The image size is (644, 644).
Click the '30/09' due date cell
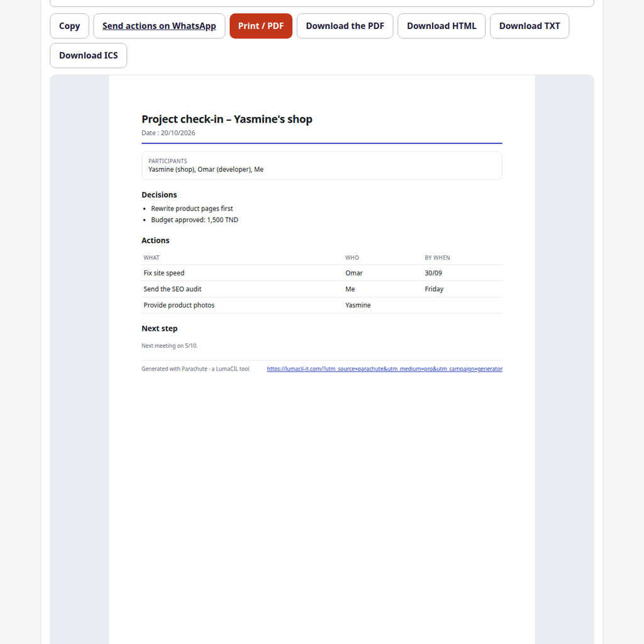tap(433, 273)
